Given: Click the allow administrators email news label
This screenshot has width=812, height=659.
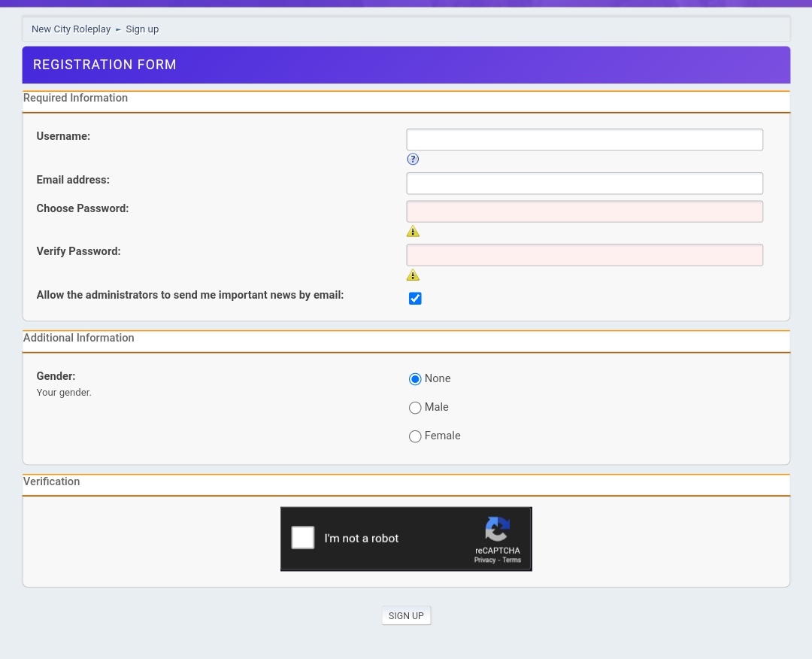Looking at the screenshot, I should 190,295.
